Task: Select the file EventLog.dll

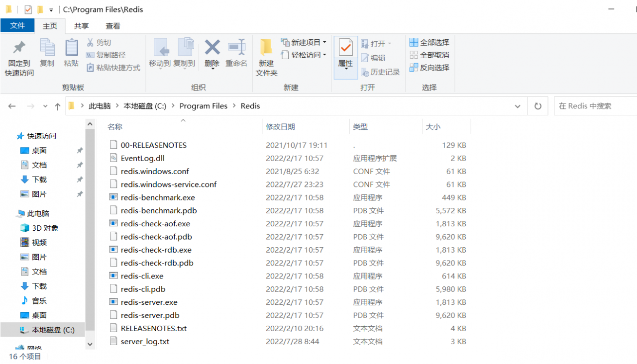Action: click(142, 158)
